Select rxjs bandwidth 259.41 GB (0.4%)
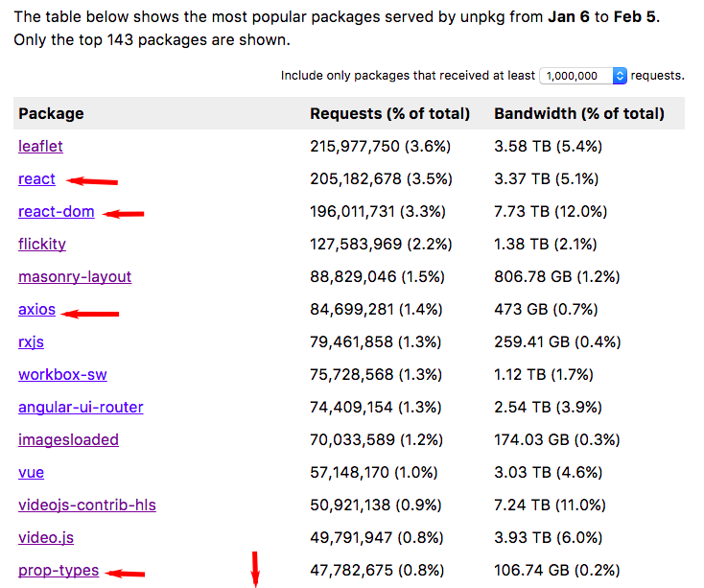The image size is (704, 588). [557, 342]
